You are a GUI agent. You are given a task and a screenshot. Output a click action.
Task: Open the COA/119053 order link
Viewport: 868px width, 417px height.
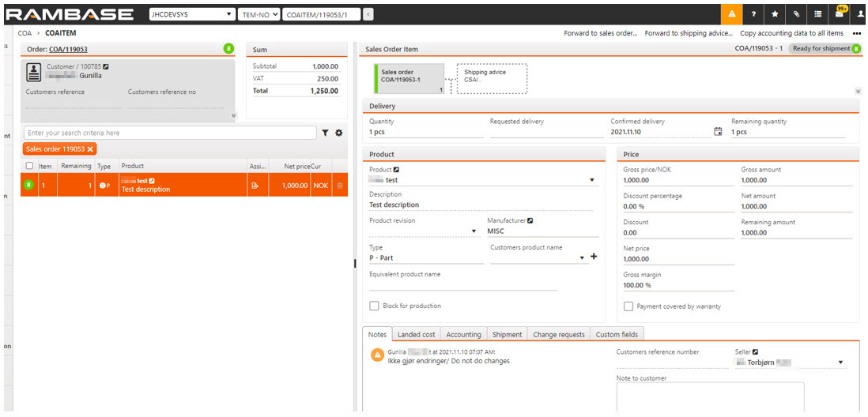[68, 50]
